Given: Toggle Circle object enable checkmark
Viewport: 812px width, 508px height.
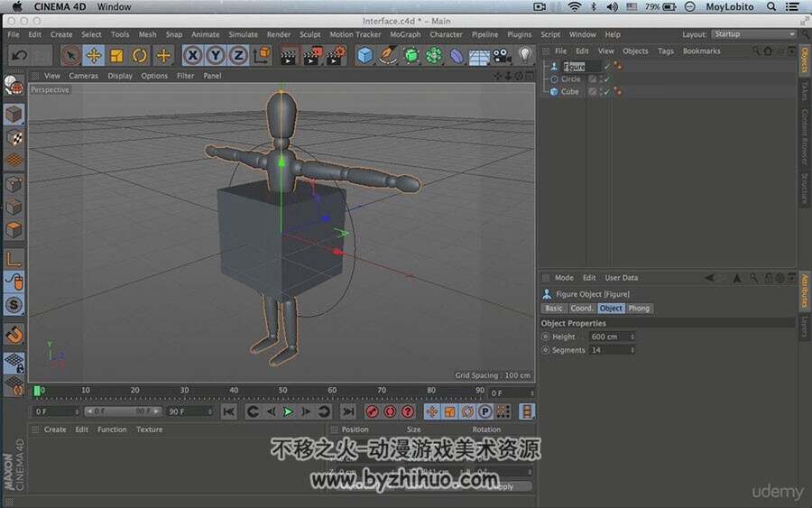Looking at the screenshot, I should click(607, 79).
